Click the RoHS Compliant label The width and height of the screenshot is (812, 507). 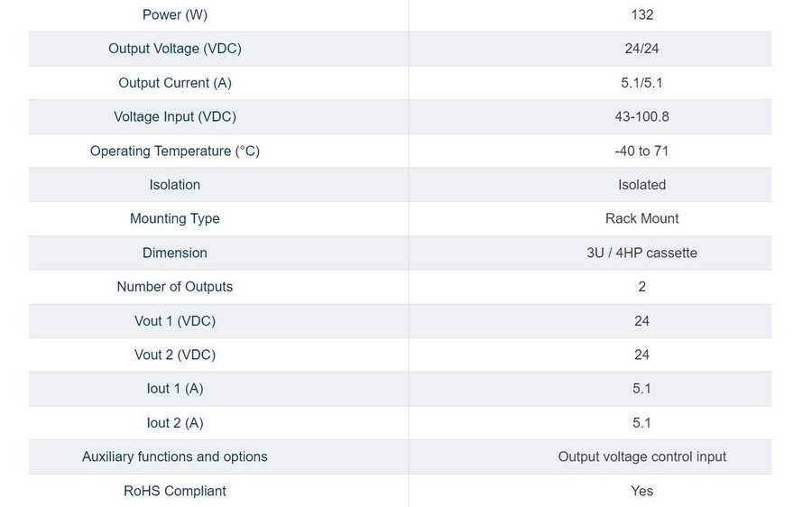175,491
